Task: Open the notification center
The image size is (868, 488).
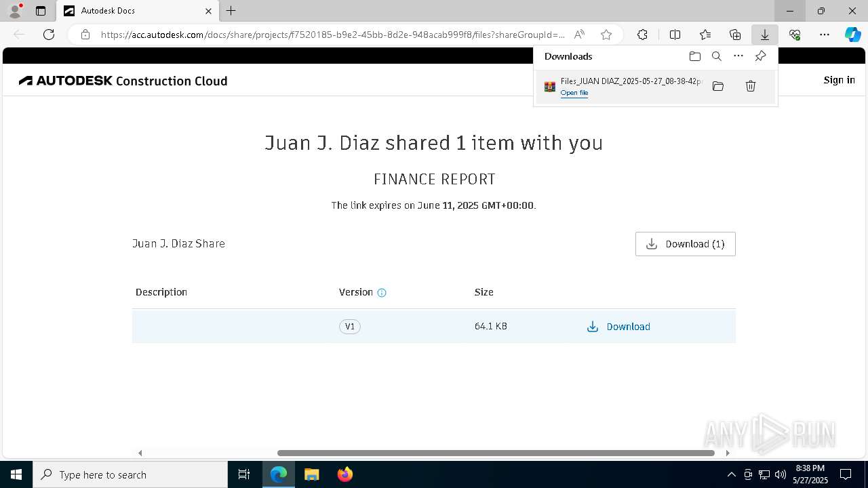Action: 846,474
